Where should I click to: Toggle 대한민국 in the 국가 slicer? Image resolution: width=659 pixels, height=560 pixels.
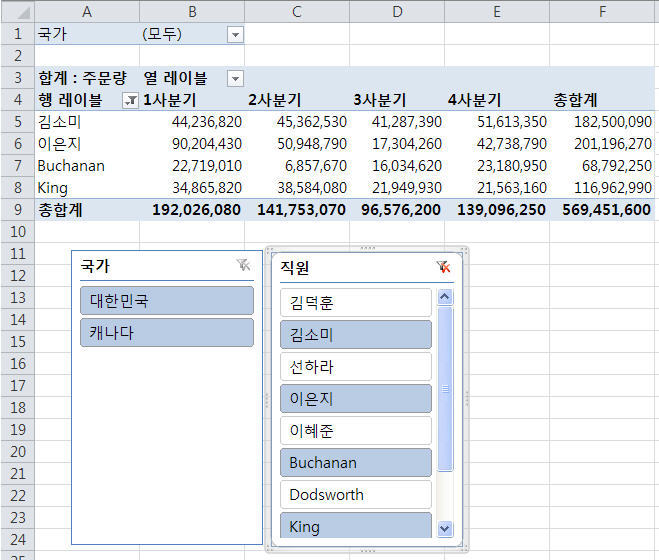tap(167, 301)
